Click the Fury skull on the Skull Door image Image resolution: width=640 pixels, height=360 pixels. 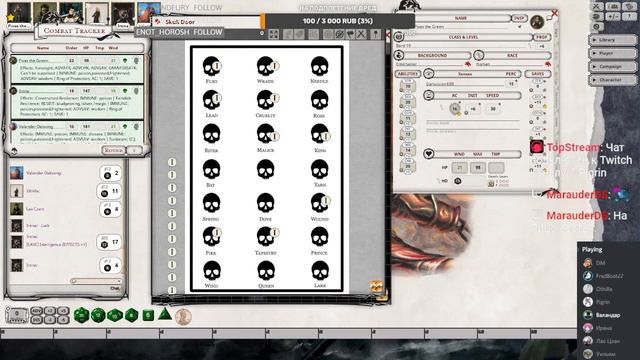click(211, 66)
